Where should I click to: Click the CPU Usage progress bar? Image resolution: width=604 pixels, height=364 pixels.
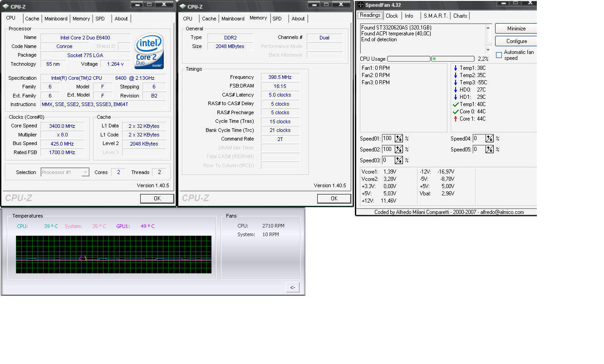[408, 58]
